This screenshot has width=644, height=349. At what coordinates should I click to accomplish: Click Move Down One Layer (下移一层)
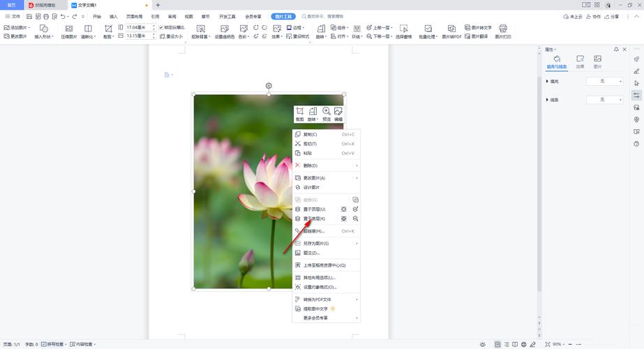point(379,36)
